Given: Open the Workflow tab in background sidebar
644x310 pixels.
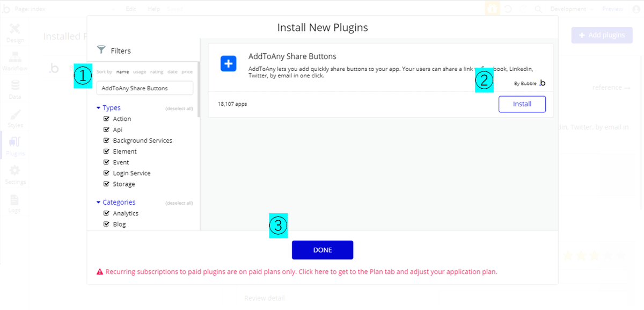Looking at the screenshot, I should [15, 61].
